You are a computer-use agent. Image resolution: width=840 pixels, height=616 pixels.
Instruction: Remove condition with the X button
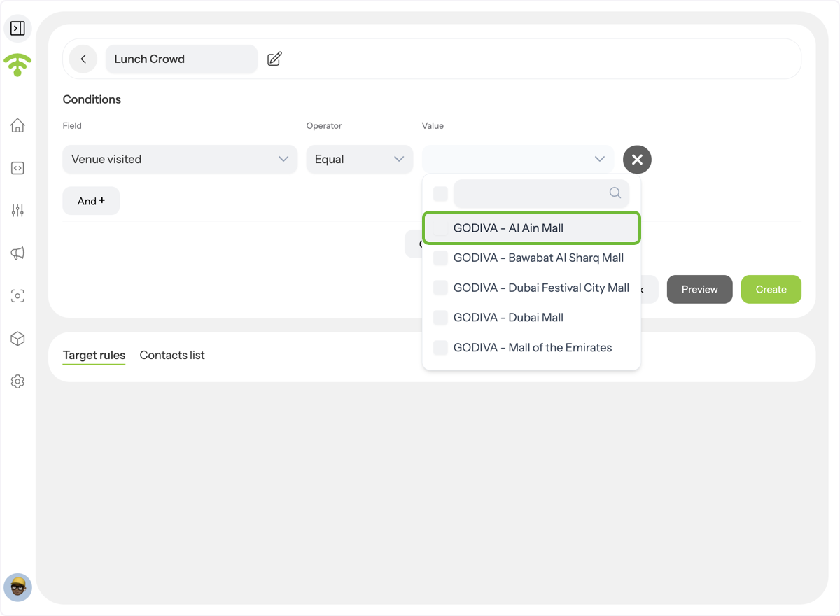[x=637, y=160]
